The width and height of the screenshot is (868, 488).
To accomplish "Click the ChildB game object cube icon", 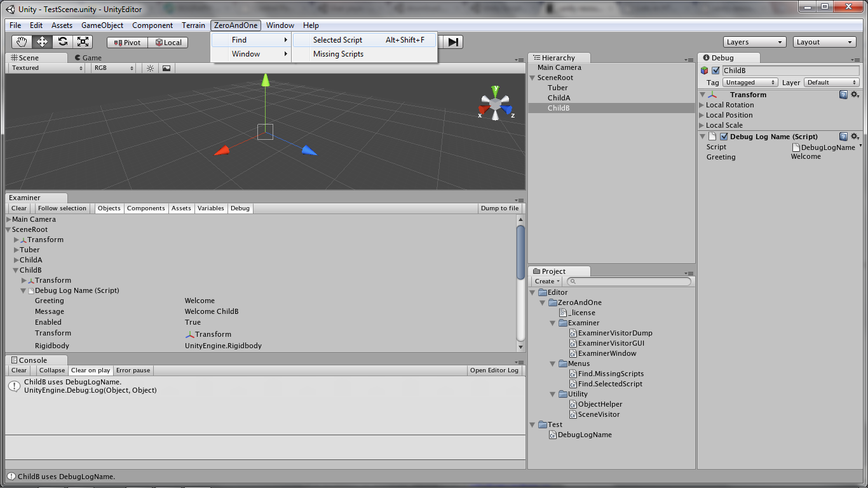I will (x=705, y=71).
